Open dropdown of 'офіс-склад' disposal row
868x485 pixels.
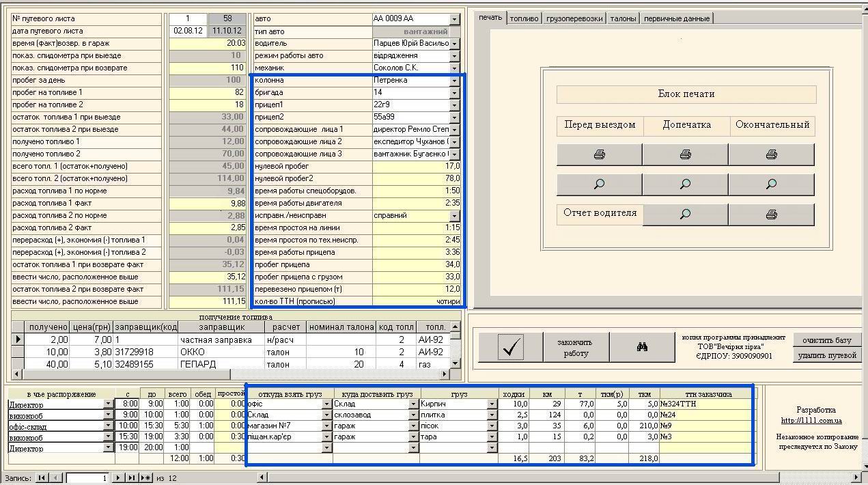[108, 426]
